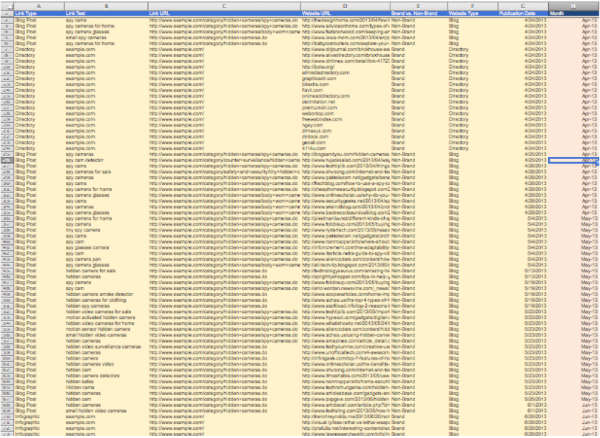
Task: Click the select-all corner box
Action: 7,6
